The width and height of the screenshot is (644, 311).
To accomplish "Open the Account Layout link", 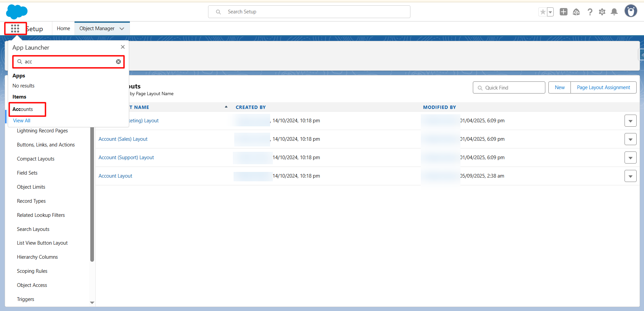I will tap(115, 176).
